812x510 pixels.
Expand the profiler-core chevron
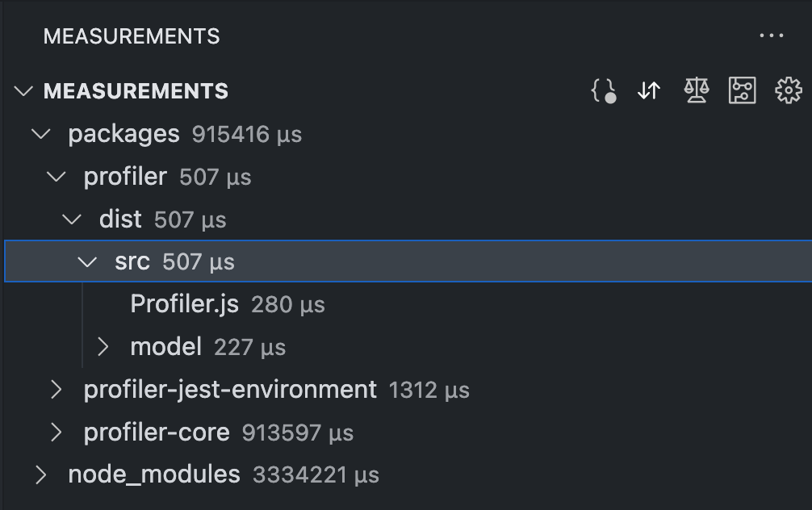(57, 433)
